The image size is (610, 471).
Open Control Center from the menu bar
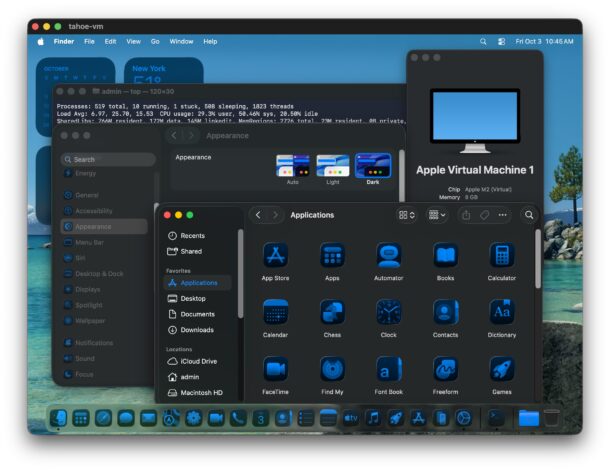click(x=501, y=42)
